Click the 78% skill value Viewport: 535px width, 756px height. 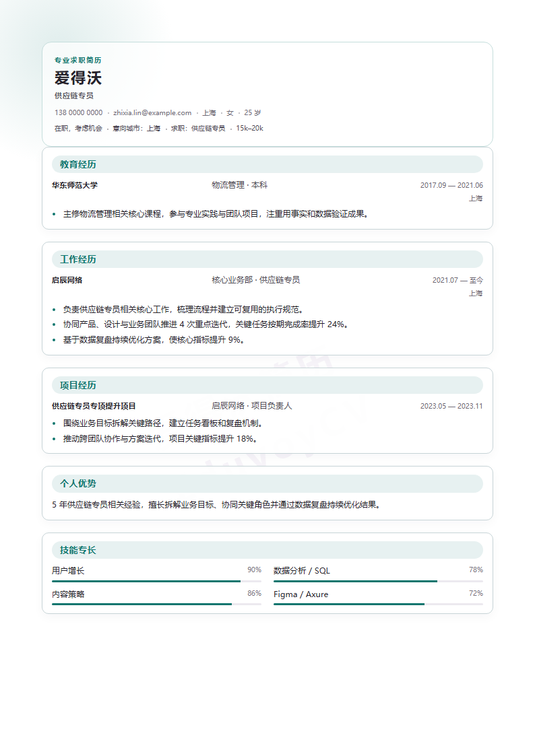(476, 570)
